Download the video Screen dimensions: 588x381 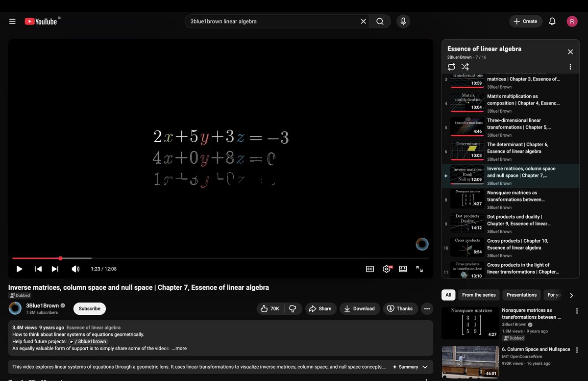359,308
